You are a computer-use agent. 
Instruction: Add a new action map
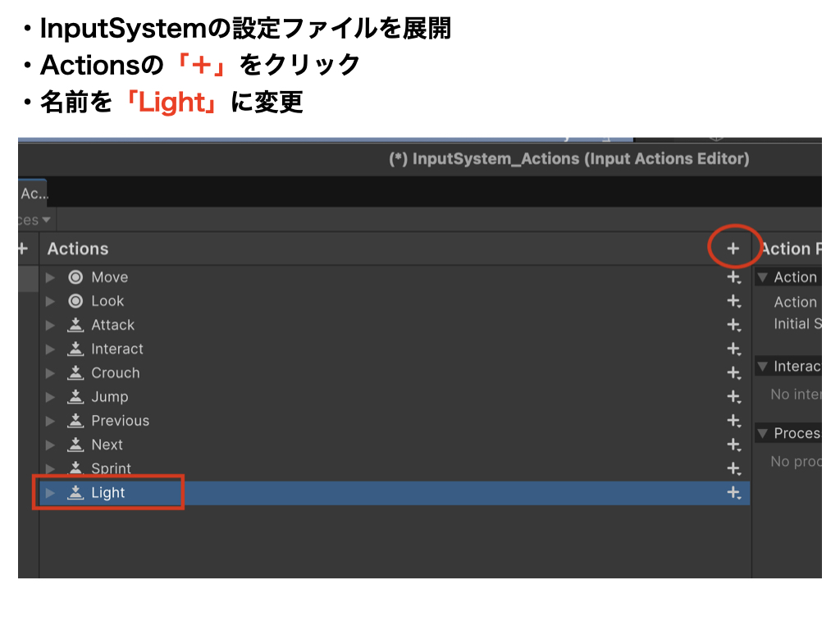(x=22, y=249)
